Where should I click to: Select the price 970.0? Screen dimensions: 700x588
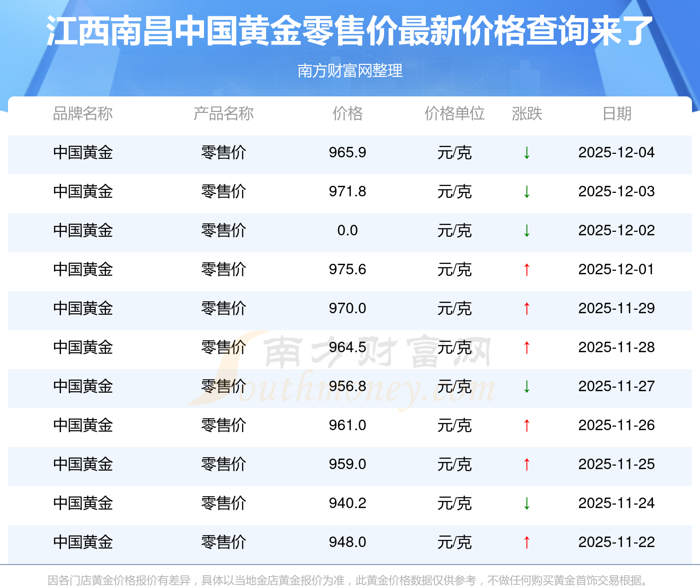point(347,308)
